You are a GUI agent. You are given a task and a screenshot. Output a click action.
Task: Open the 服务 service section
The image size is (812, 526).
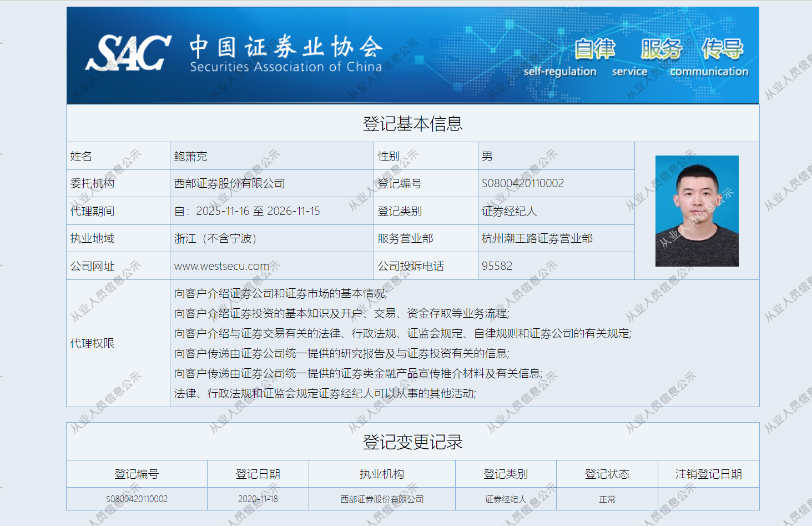661,49
